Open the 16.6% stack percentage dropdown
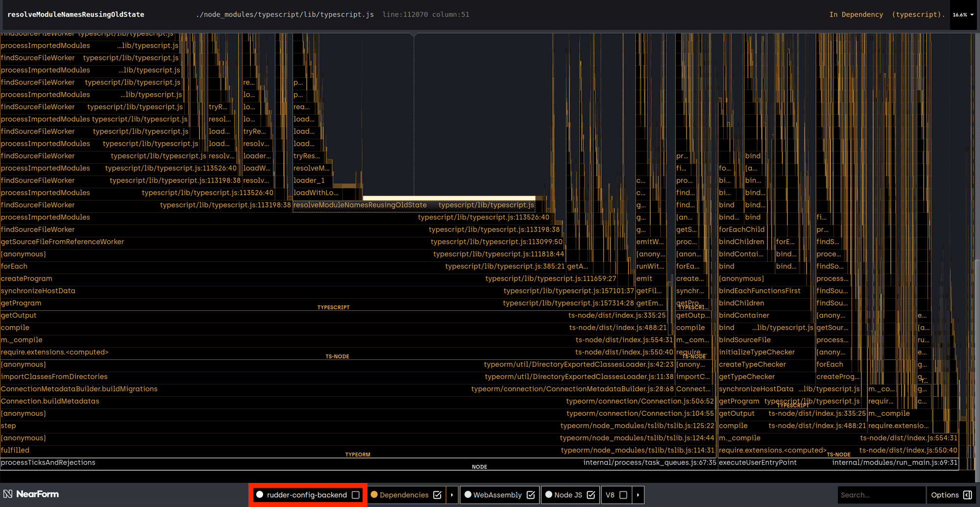The width and height of the screenshot is (980, 507). (963, 15)
